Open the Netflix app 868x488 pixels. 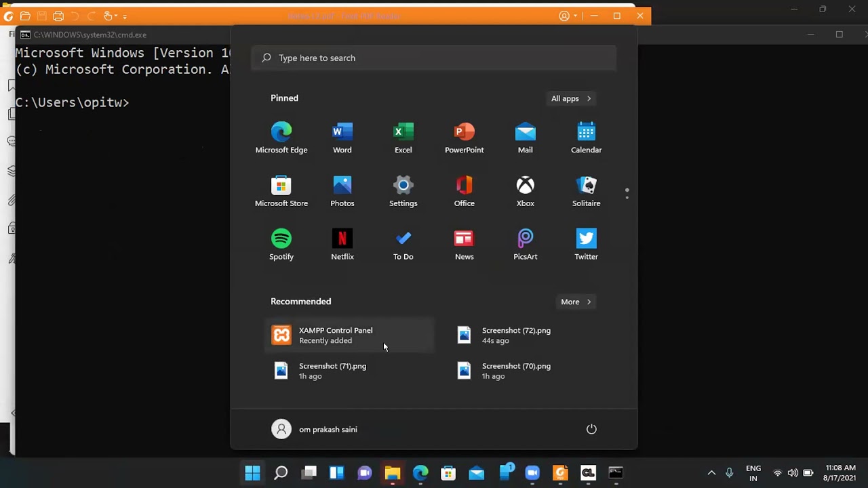342,245
